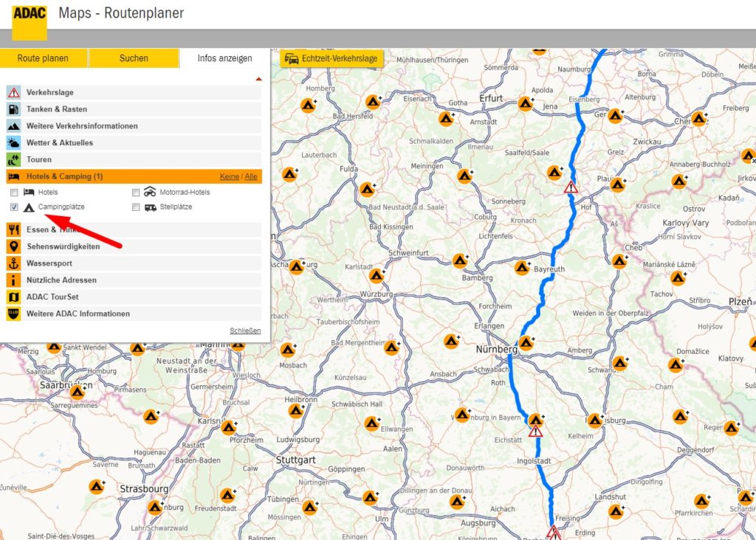Expand the Wassersport section
The height and width of the screenshot is (540, 756).
(134, 263)
